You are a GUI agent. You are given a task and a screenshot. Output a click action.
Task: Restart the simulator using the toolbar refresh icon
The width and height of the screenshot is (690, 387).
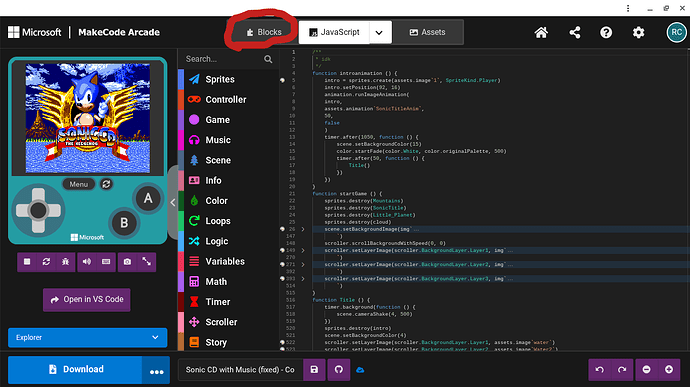click(x=46, y=262)
